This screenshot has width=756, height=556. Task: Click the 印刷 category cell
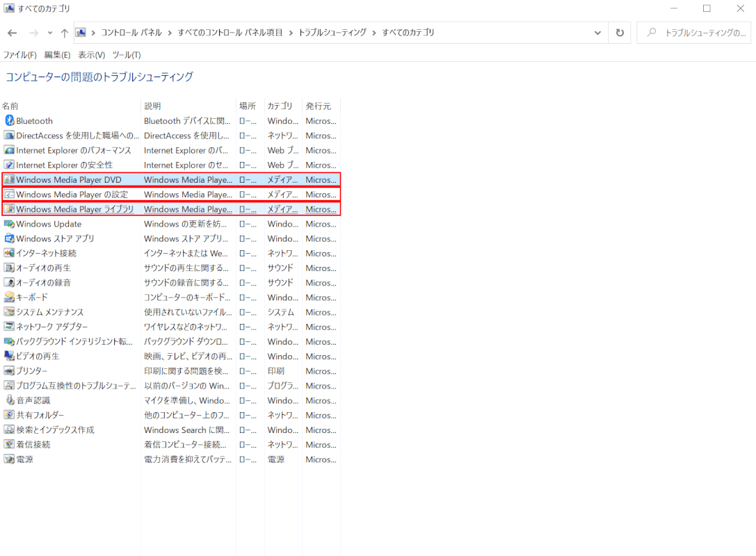276,371
